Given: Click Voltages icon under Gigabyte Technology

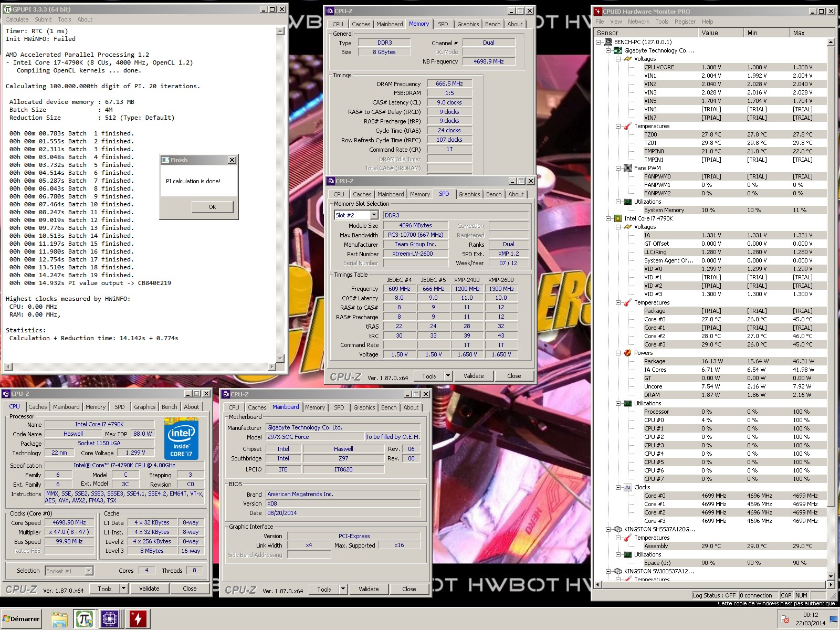Looking at the screenshot, I should [627, 59].
